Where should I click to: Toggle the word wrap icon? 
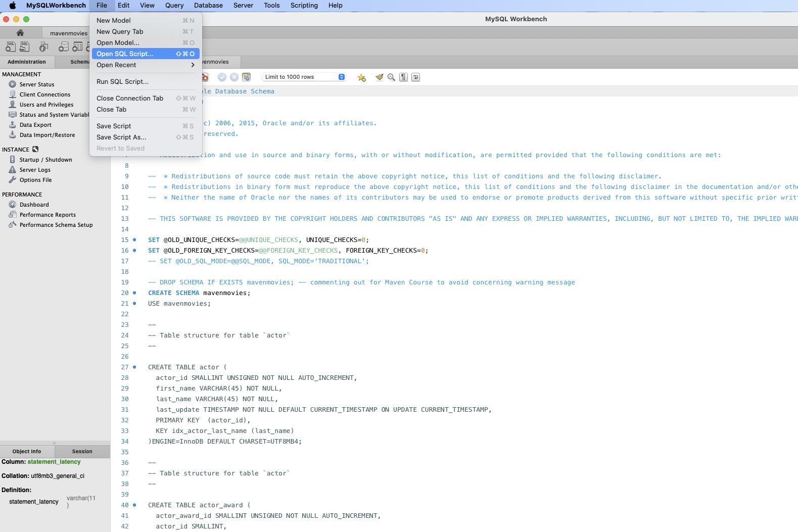[415, 77]
